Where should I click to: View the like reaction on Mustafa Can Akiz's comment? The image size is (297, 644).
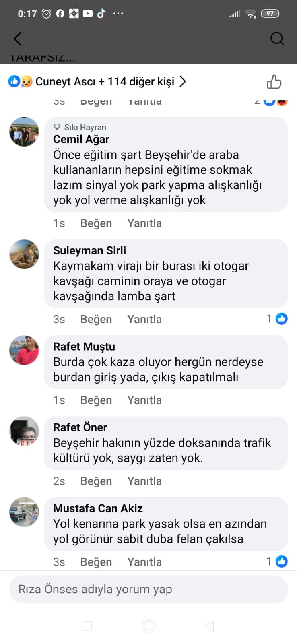(x=281, y=561)
